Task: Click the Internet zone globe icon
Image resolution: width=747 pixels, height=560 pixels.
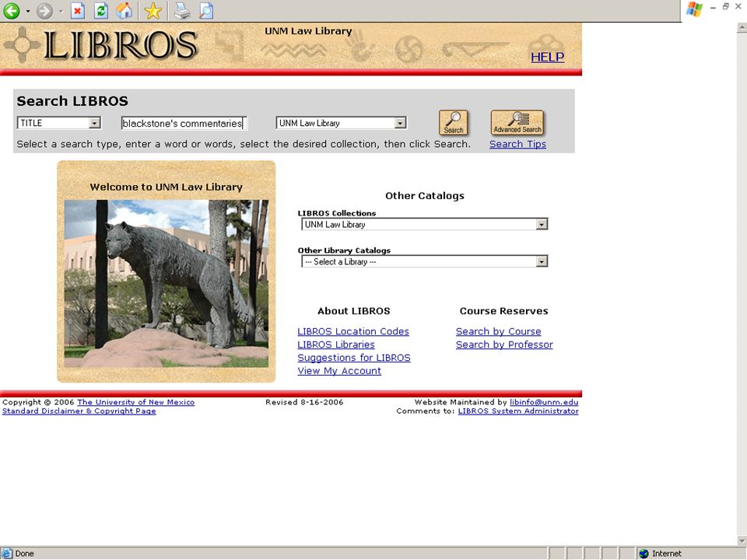Action: [x=644, y=553]
